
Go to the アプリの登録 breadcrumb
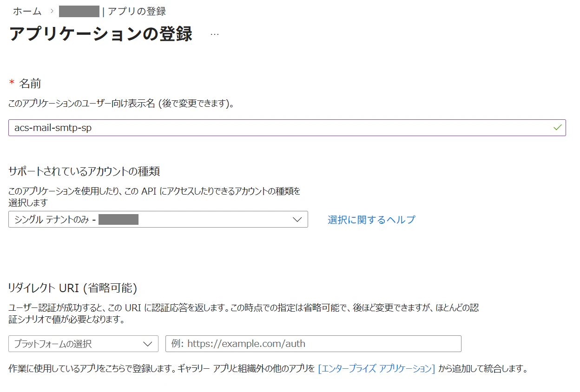point(137,11)
